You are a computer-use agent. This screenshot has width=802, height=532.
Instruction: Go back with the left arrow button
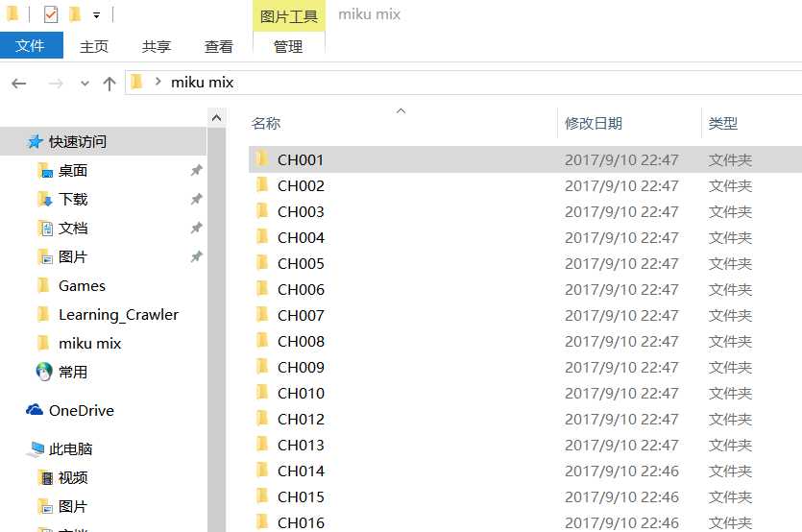(19, 83)
